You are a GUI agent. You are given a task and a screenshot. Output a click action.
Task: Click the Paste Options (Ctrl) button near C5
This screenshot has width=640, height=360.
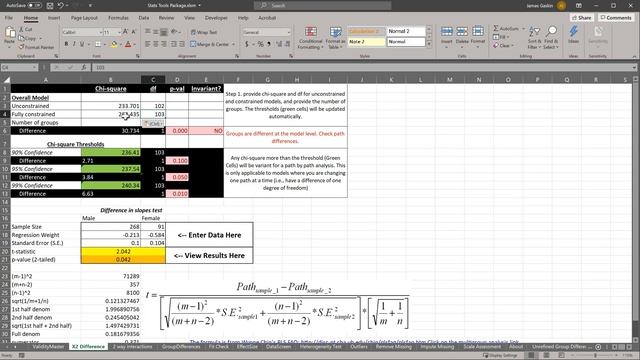153,123
